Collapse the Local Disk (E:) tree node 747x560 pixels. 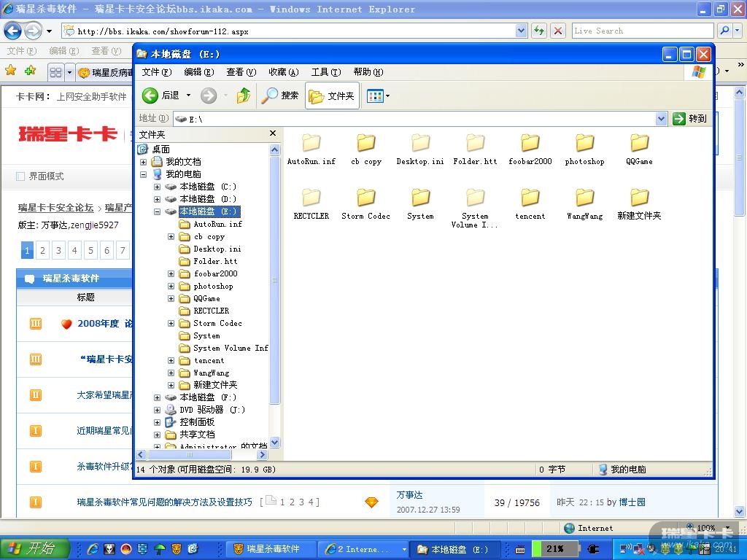point(157,211)
